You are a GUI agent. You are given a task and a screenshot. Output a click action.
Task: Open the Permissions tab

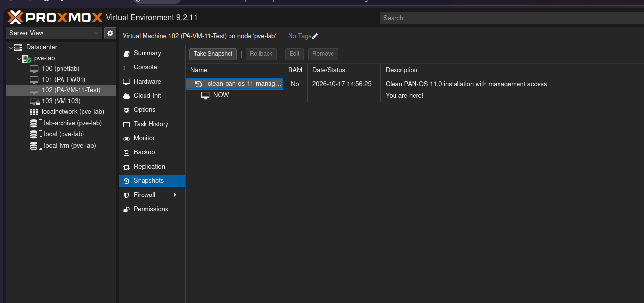151,209
